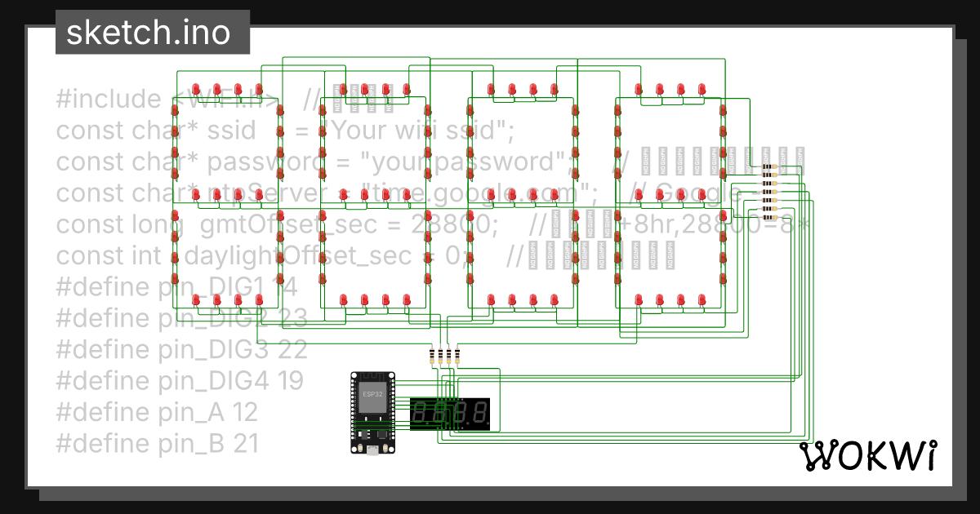Click the '#define pin_B 21' code line
980x514 pixels.
(x=158, y=443)
